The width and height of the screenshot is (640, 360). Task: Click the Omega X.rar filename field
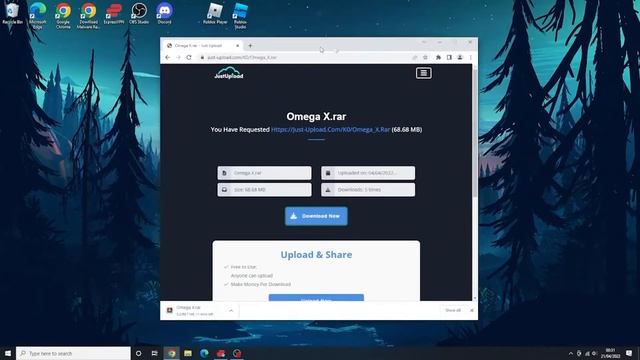pos(264,173)
